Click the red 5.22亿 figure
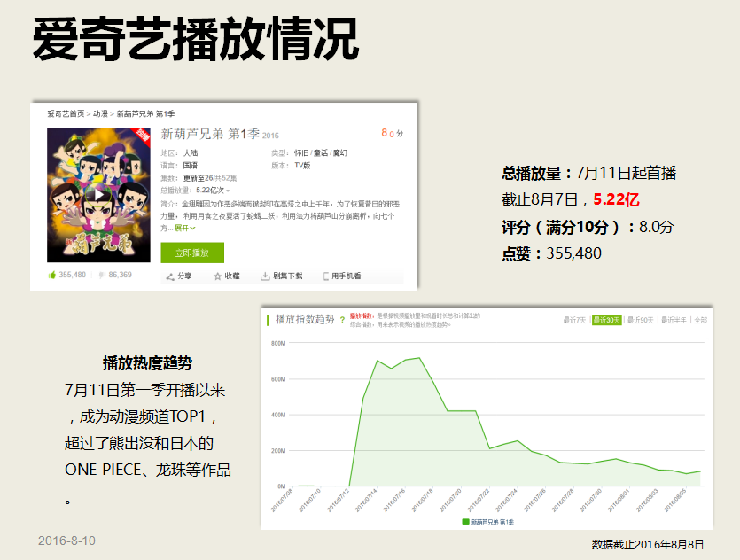This screenshot has width=740, height=560. 616,200
